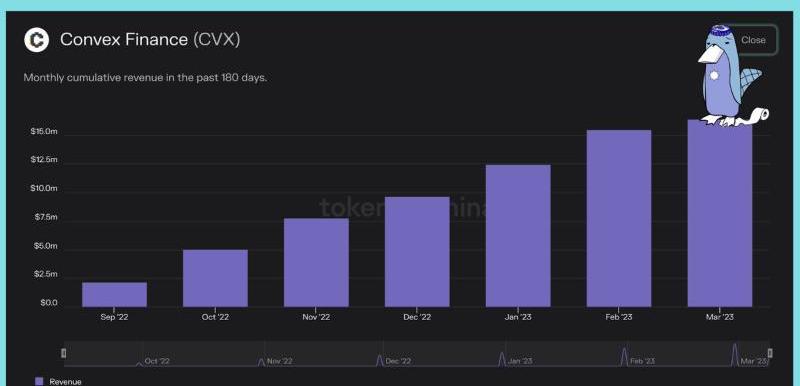
Task: Click the Mar '23 marker in the navigator
Action: 754,361
